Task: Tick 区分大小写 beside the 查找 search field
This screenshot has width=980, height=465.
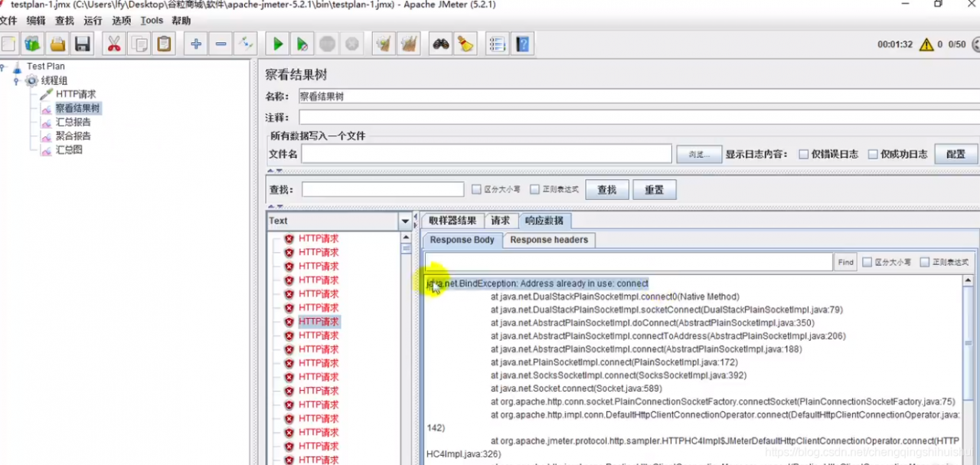Action: pos(477,189)
